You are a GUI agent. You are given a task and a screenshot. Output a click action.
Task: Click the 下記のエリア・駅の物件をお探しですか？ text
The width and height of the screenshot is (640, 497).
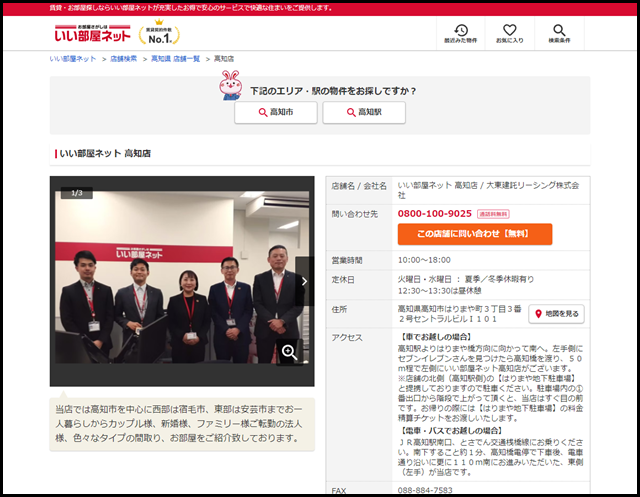[x=333, y=91]
